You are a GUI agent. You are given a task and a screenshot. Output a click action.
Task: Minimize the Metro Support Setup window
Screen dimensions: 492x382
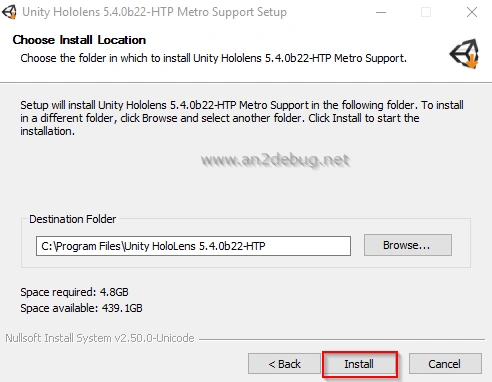(x=381, y=13)
